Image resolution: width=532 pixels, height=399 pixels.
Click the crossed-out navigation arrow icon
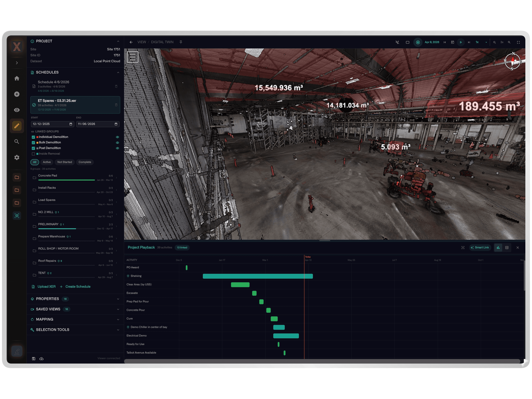[397, 42]
